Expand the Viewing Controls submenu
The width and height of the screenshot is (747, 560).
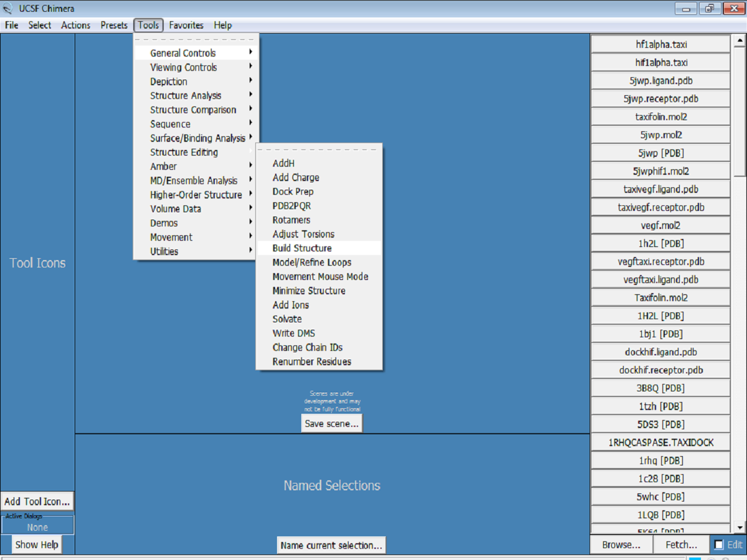pos(196,67)
